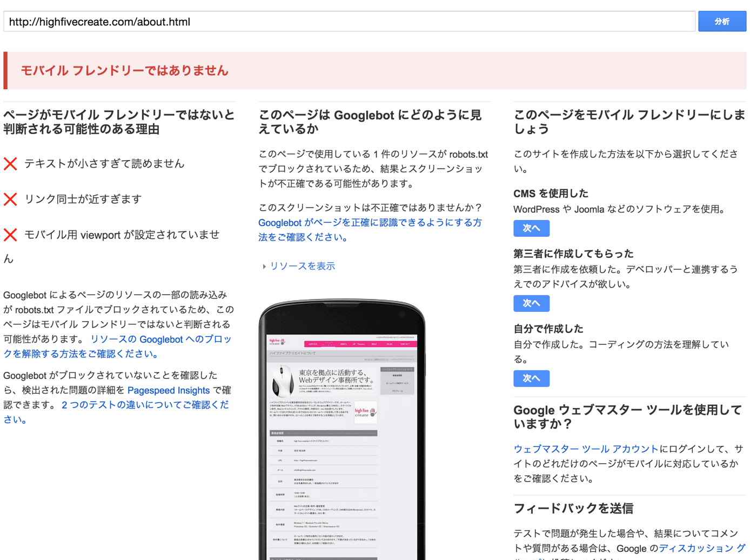
Task: Click the blue 分析 analyze button
Action: 722,22
